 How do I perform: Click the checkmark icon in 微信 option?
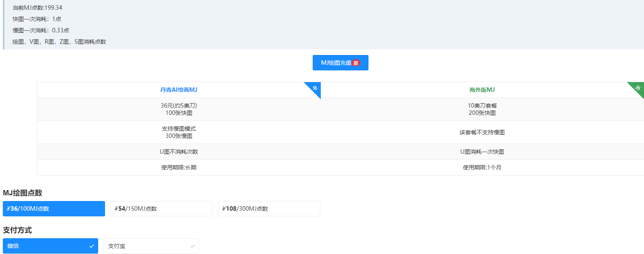click(92, 246)
